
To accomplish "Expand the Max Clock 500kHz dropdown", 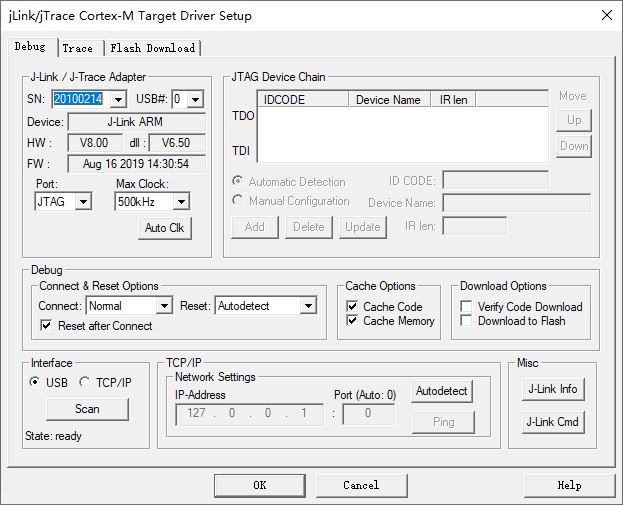I will click(x=181, y=202).
